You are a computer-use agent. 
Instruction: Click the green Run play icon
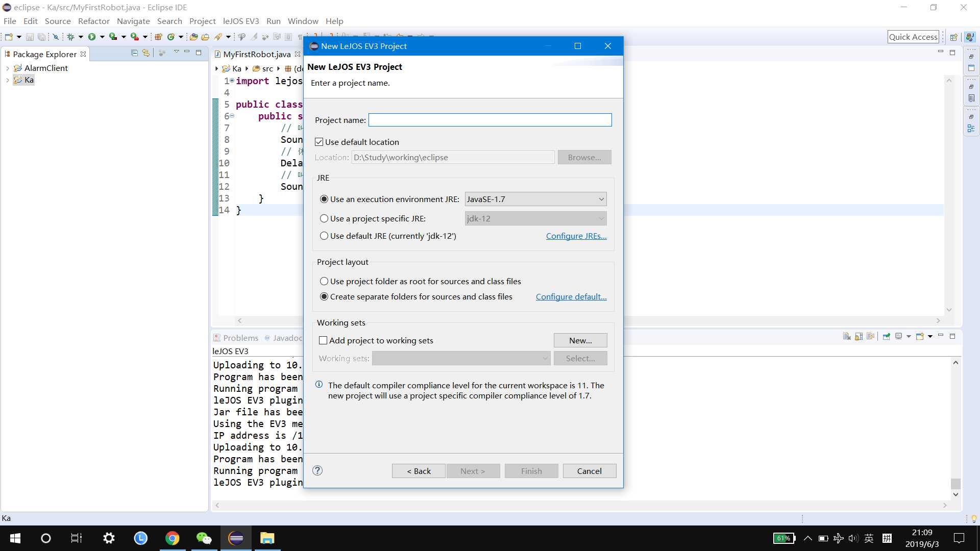coord(92,37)
